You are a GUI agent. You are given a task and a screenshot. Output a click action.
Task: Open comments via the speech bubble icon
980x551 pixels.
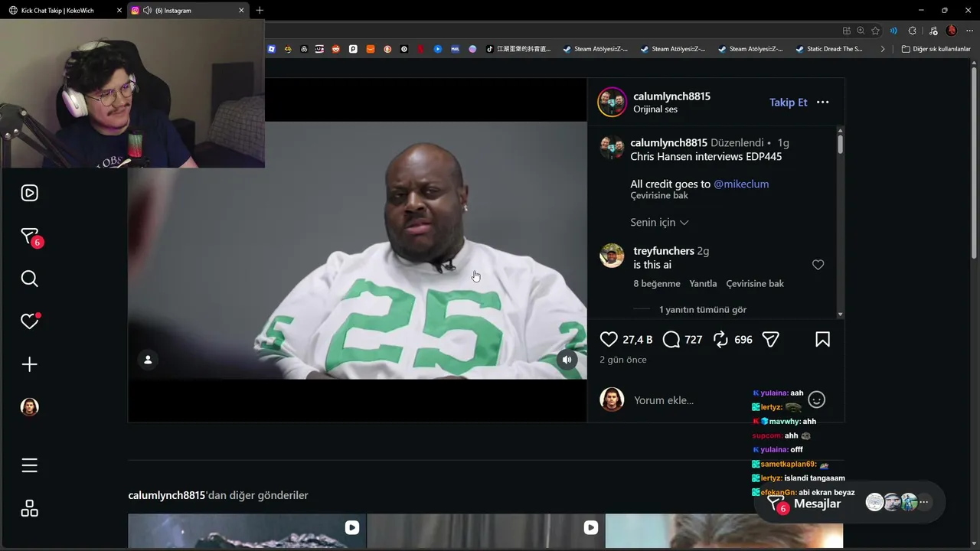pos(671,339)
